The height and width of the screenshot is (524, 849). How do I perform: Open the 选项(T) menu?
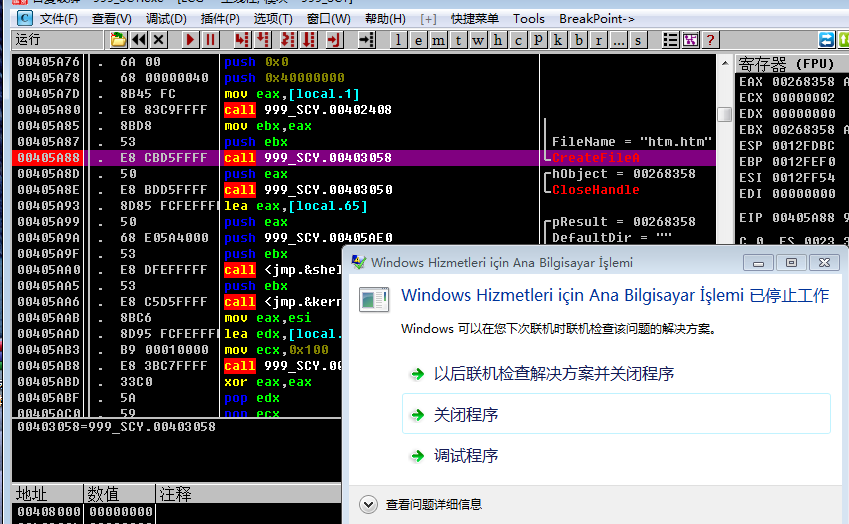[273, 19]
